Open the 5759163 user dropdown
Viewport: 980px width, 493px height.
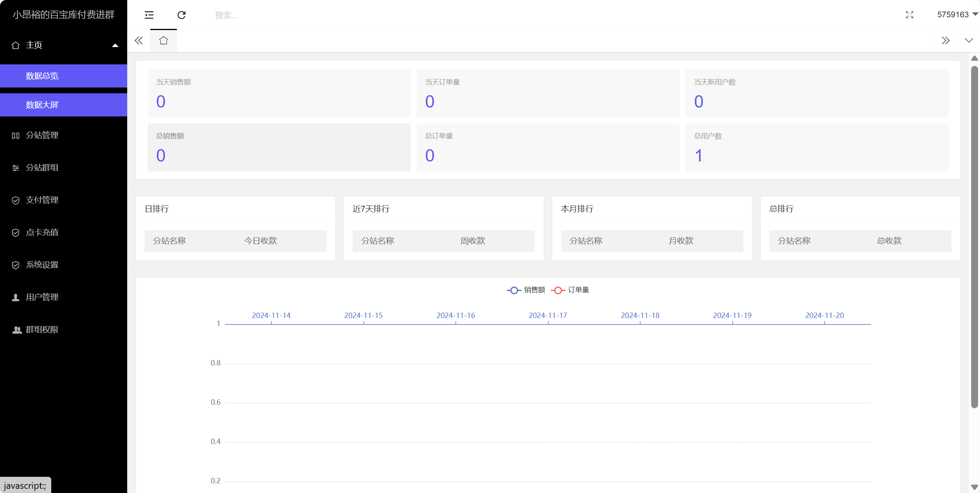pyautogui.click(x=957, y=14)
